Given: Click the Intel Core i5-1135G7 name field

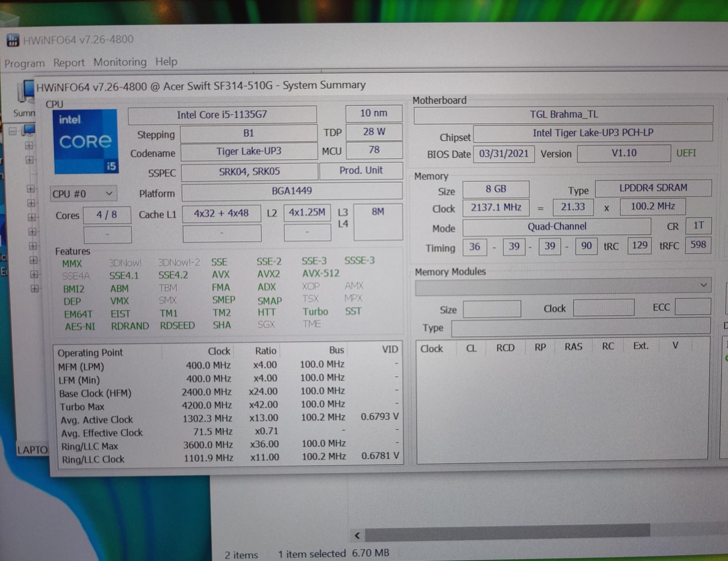Looking at the screenshot, I should [x=222, y=115].
